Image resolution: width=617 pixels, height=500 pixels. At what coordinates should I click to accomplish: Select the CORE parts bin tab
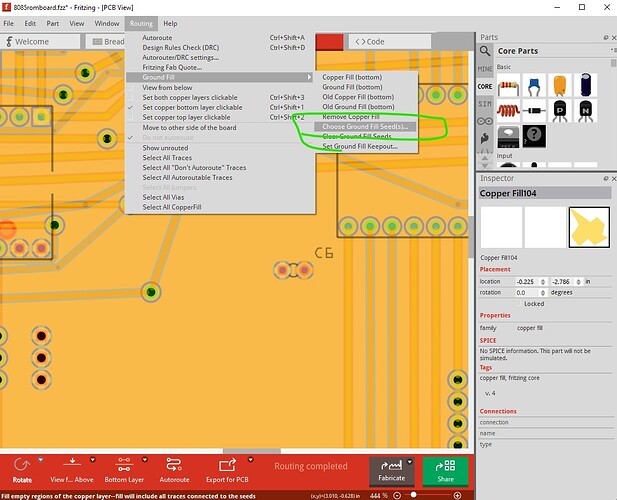(485, 86)
